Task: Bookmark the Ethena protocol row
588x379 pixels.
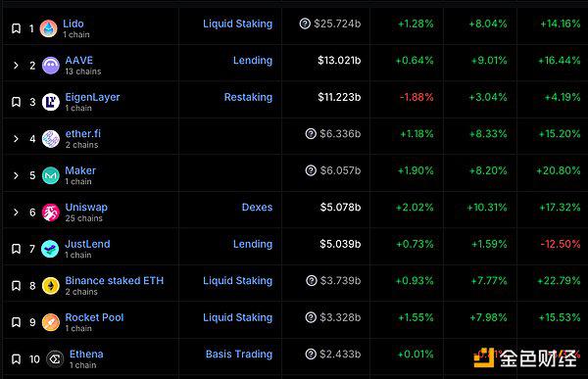Action: coord(16,359)
